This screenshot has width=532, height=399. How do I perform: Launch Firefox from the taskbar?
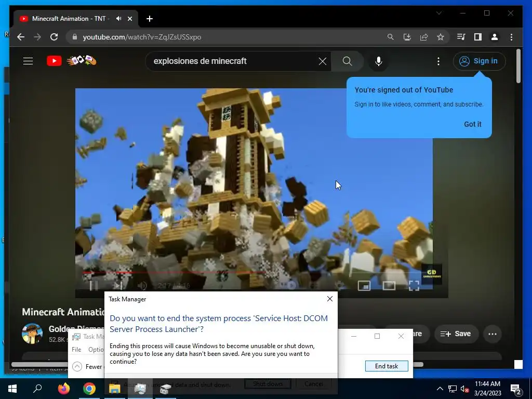[64, 389]
